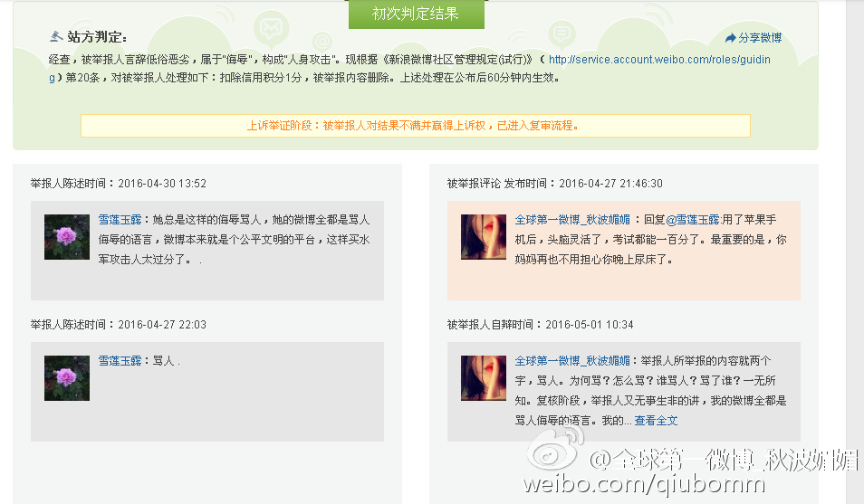
Task: Click the trailing 'g' link continuation before 第20条
Action: coord(52,78)
